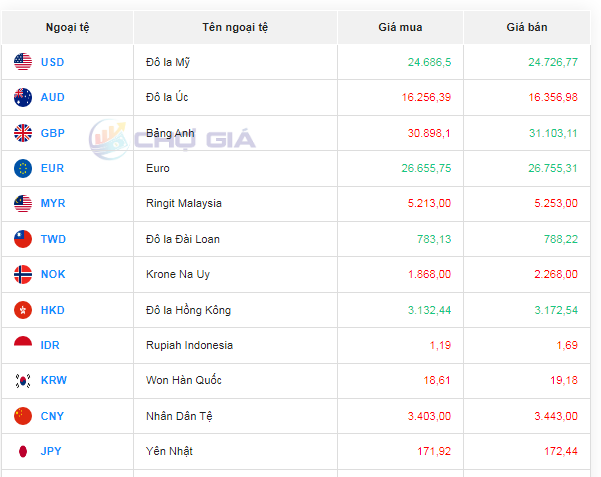601x477 pixels.
Task: Click the South Korea flag icon
Action: pyautogui.click(x=23, y=381)
